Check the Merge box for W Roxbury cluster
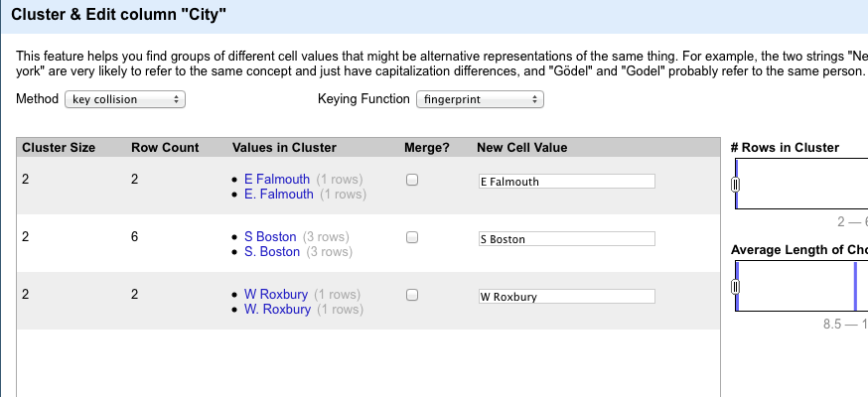This screenshot has height=397, width=868. point(412,295)
